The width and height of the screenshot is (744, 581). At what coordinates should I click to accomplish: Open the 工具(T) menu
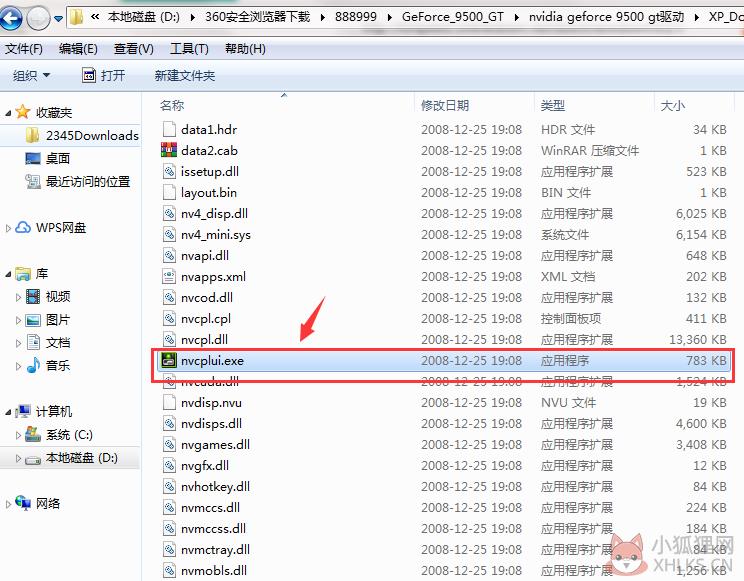coord(189,49)
